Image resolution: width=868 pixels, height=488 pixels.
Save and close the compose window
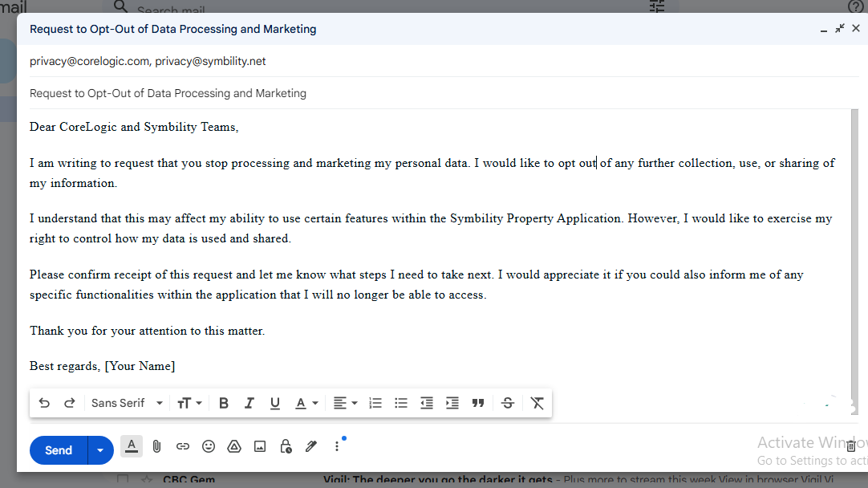tap(856, 28)
